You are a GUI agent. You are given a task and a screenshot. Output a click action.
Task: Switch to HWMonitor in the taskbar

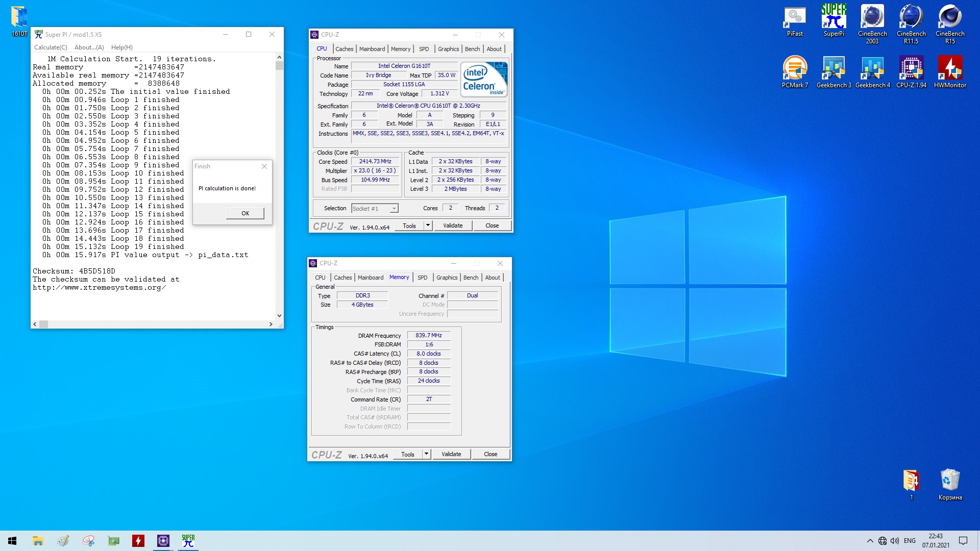(x=138, y=541)
